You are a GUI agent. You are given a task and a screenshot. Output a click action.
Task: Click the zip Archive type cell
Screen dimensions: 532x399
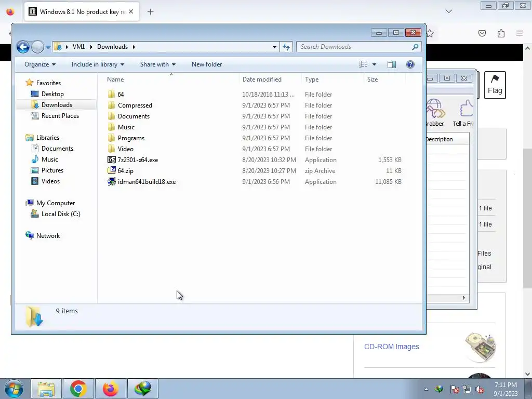click(x=320, y=171)
